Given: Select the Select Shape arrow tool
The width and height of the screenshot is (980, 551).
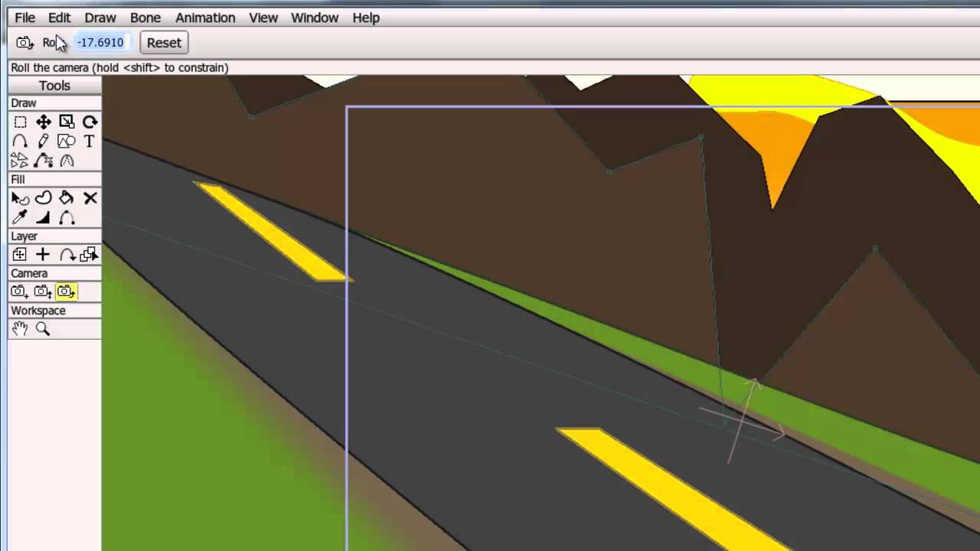Looking at the screenshot, I should click(x=20, y=198).
